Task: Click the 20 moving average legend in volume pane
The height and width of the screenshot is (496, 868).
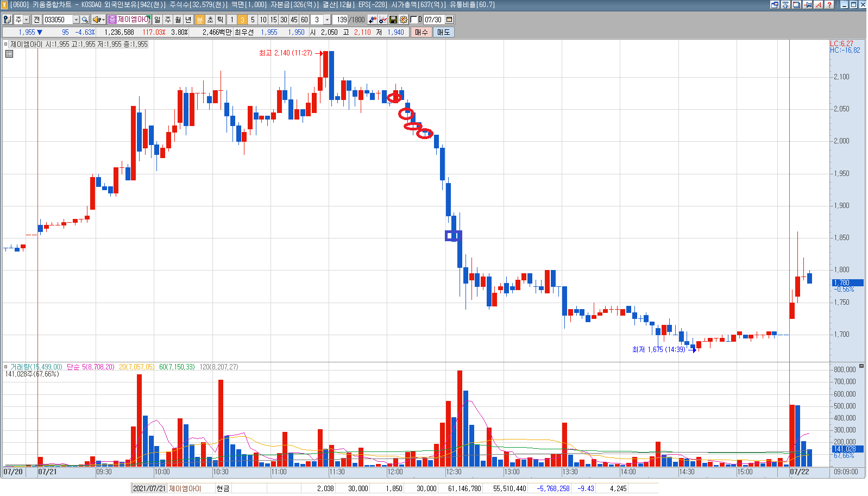Action: tap(136, 367)
